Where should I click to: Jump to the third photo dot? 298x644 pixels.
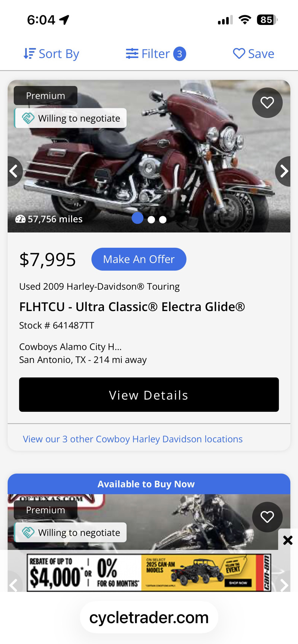163,220
